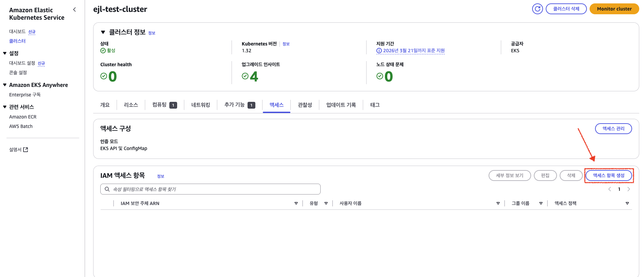Viewport: 644px width, 277px height.
Task: Sort by 액세스 정책 column arrow
Action: [x=627, y=203]
